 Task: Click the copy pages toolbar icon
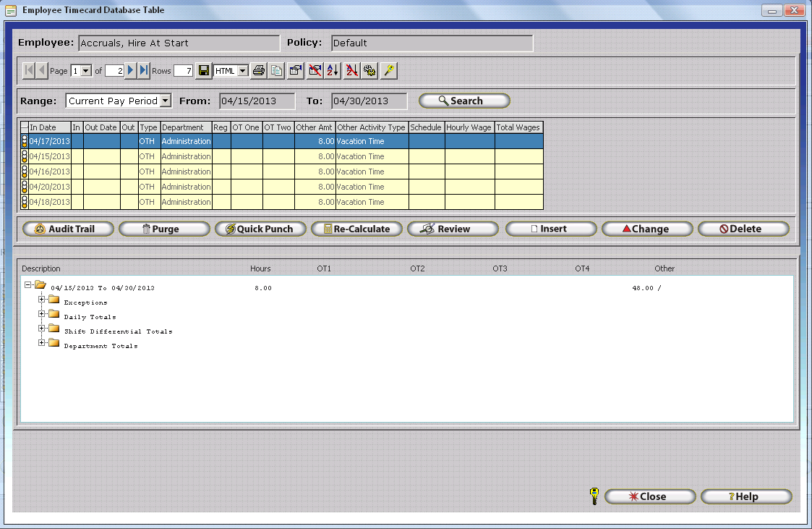tap(276, 70)
